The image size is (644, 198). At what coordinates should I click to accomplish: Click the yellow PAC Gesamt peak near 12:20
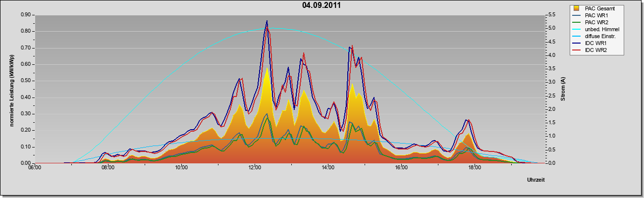point(267,68)
